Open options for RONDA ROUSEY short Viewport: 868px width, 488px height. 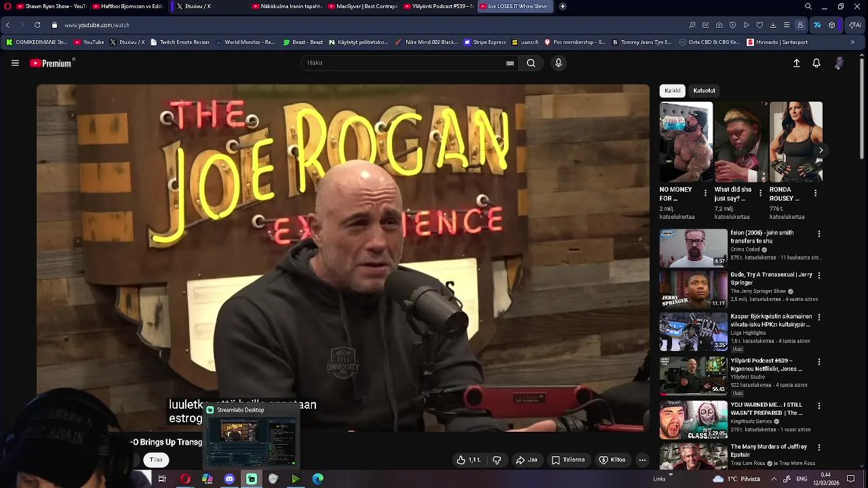coord(815,194)
